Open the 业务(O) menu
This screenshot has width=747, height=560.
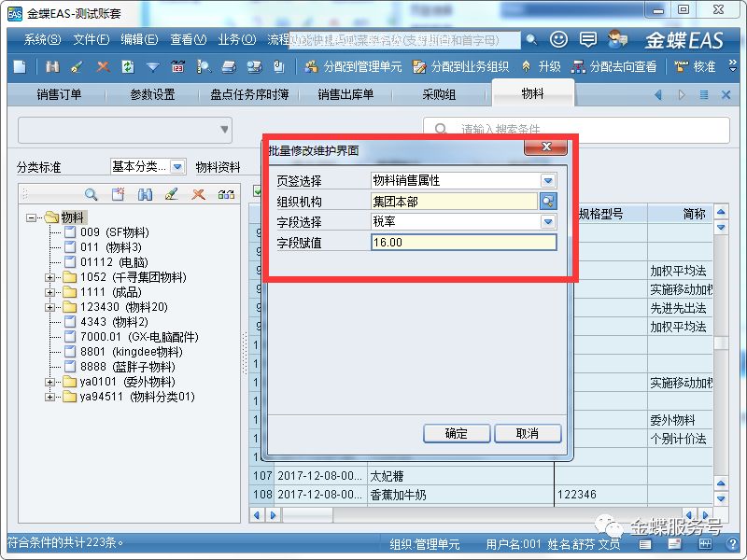237,39
